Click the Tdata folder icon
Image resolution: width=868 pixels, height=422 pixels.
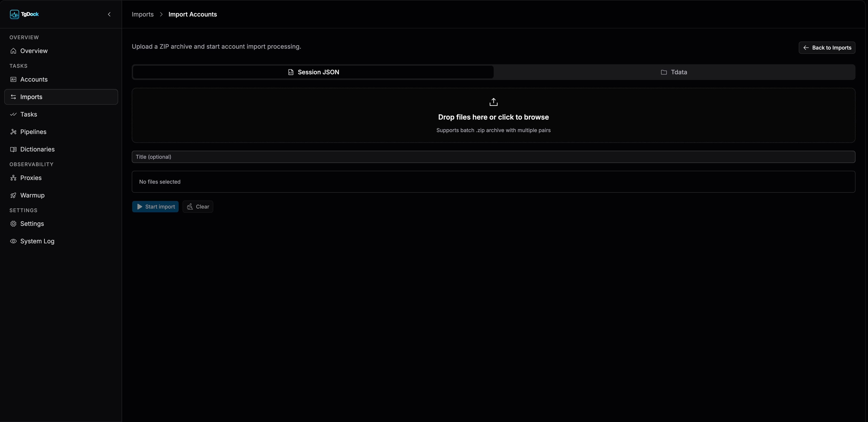pyautogui.click(x=664, y=72)
